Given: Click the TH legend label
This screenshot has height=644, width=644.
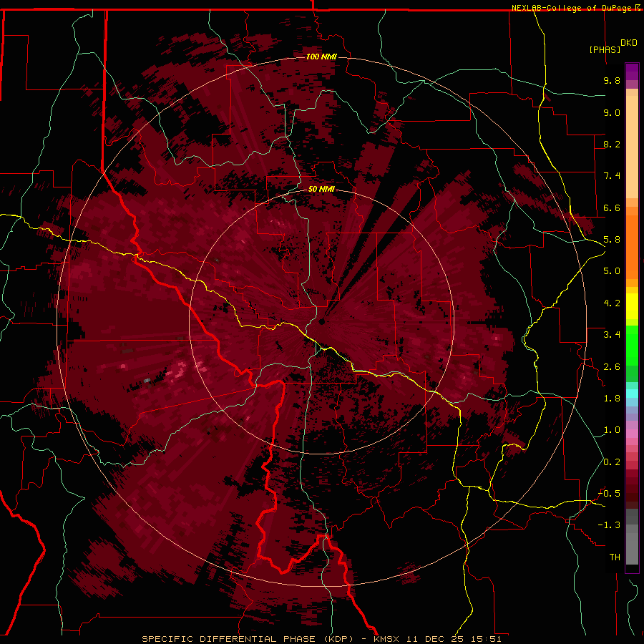Looking at the screenshot, I should click(x=615, y=557).
